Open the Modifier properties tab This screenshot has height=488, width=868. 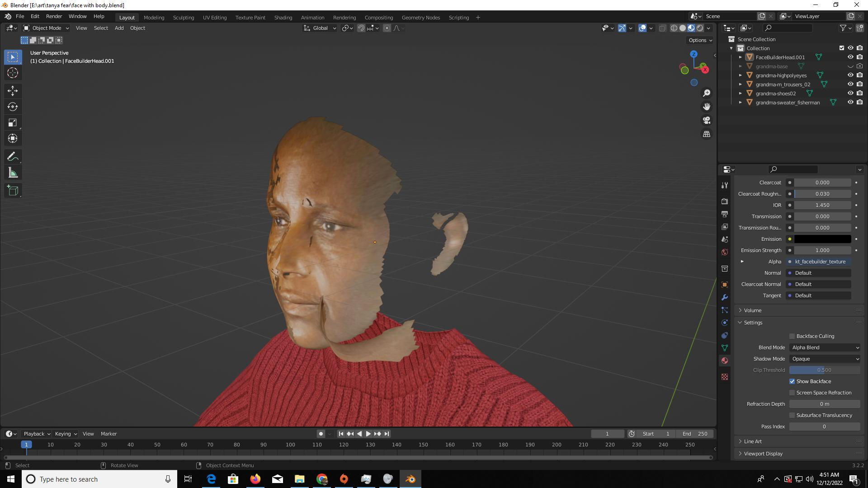point(725,297)
